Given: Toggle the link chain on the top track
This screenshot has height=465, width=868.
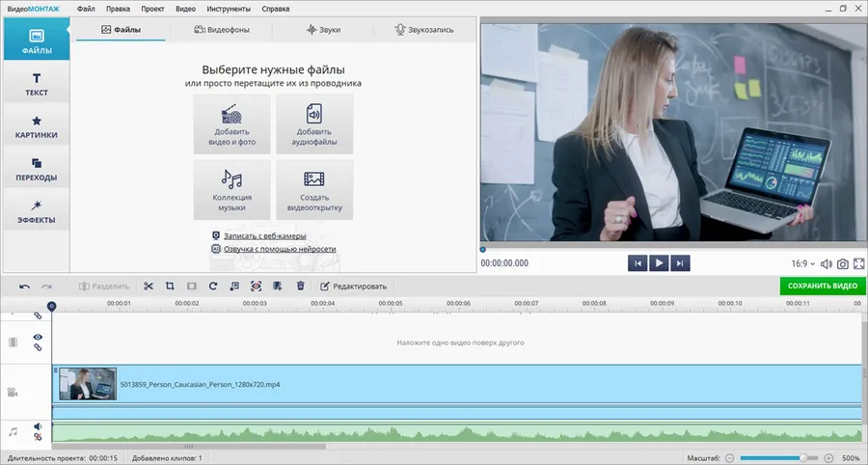Looking at the screenshot, I should point(38,315).
